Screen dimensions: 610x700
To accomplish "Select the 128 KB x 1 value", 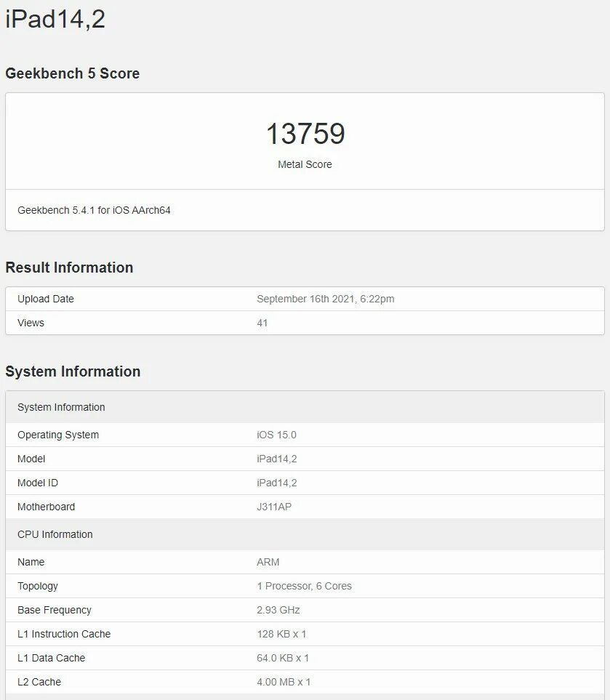I will [281, 634].
